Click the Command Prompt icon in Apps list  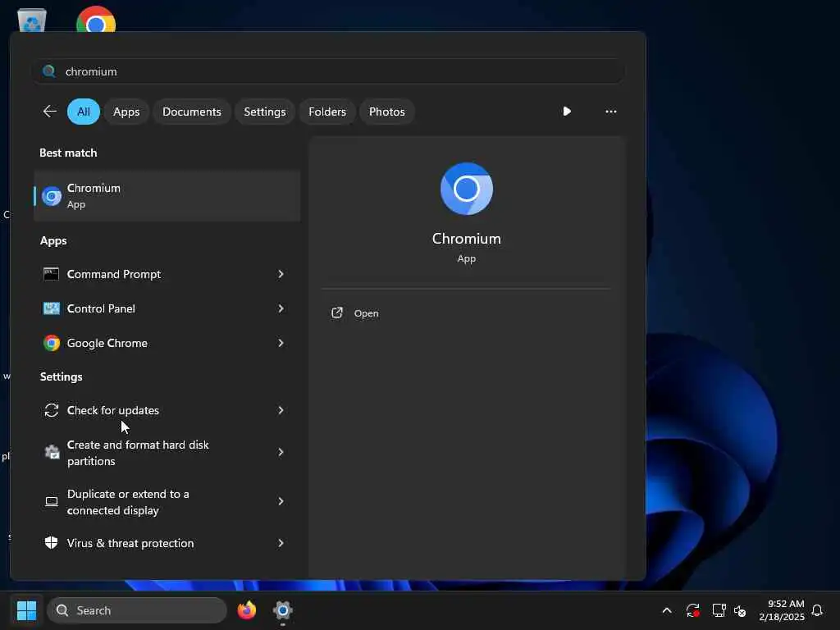coord(52,274)
